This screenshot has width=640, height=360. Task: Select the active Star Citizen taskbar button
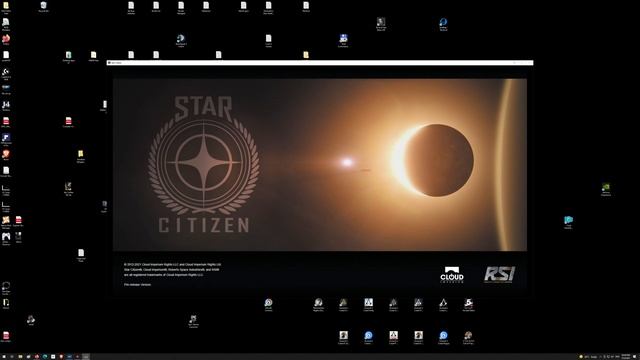85,356
